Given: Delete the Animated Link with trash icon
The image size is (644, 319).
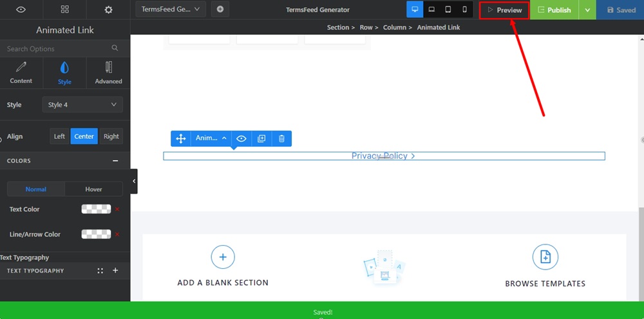Looking at the screenshot, I should [x=281, y=138].
